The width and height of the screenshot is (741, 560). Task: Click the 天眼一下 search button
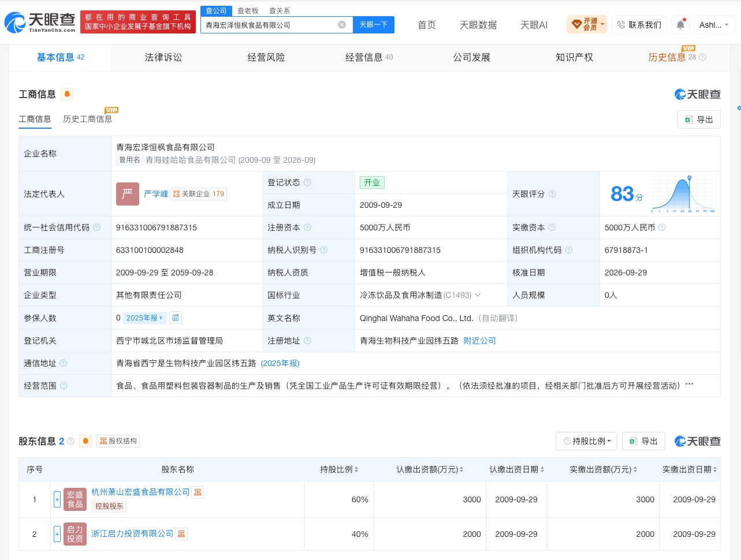tap(373, 25)
